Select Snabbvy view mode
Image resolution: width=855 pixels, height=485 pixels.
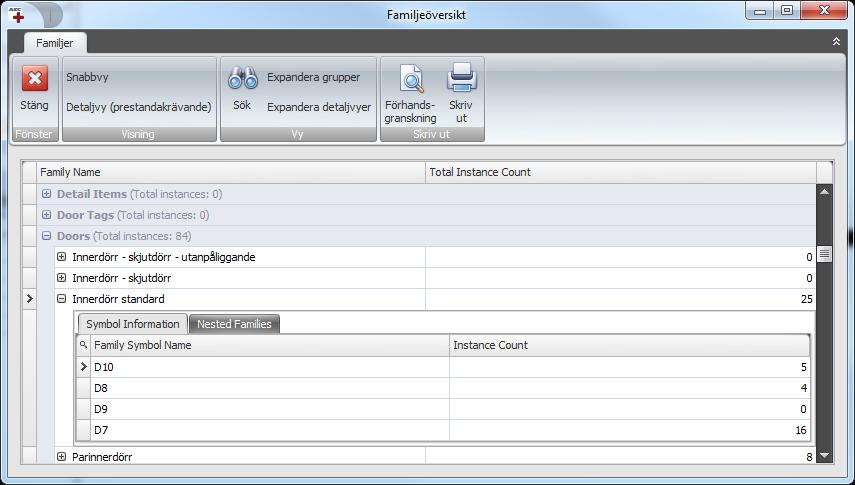click(87, 77)
